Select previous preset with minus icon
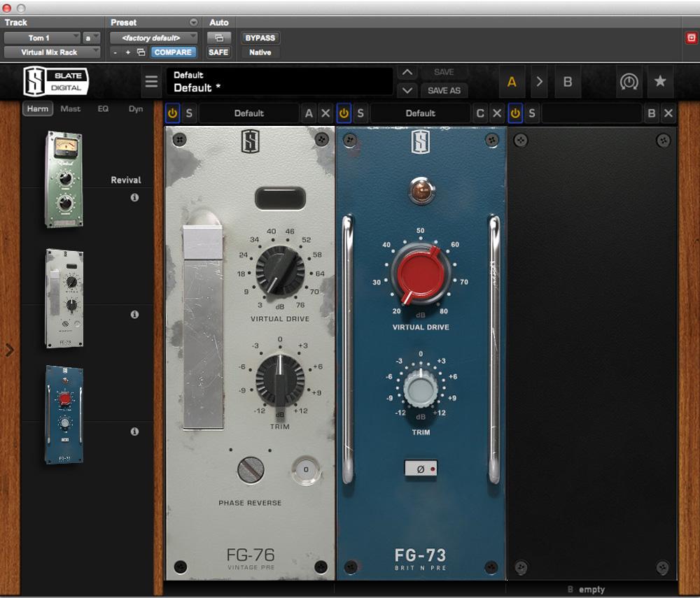The width and height of the screenshot is (700, 598). 115,52
